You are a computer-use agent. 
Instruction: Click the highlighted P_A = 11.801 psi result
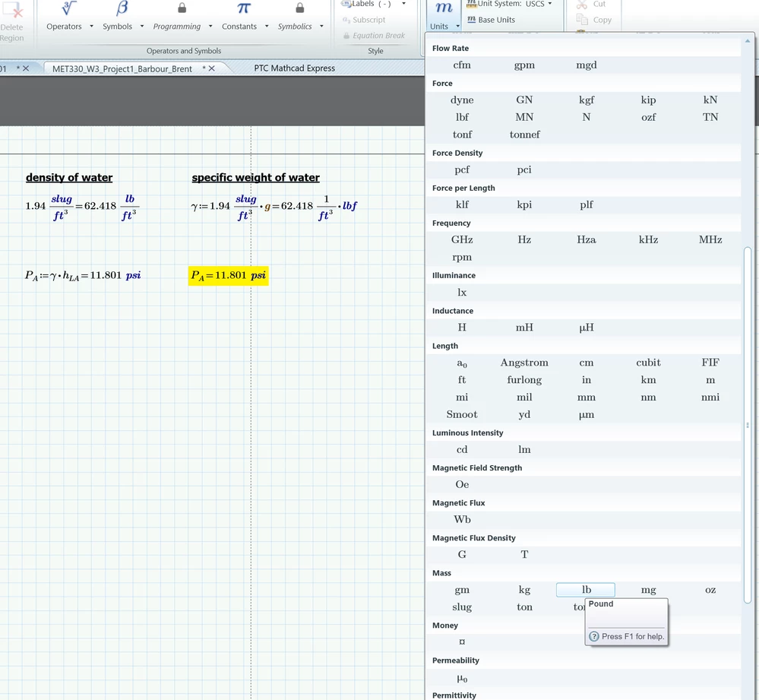coord(228,275)
